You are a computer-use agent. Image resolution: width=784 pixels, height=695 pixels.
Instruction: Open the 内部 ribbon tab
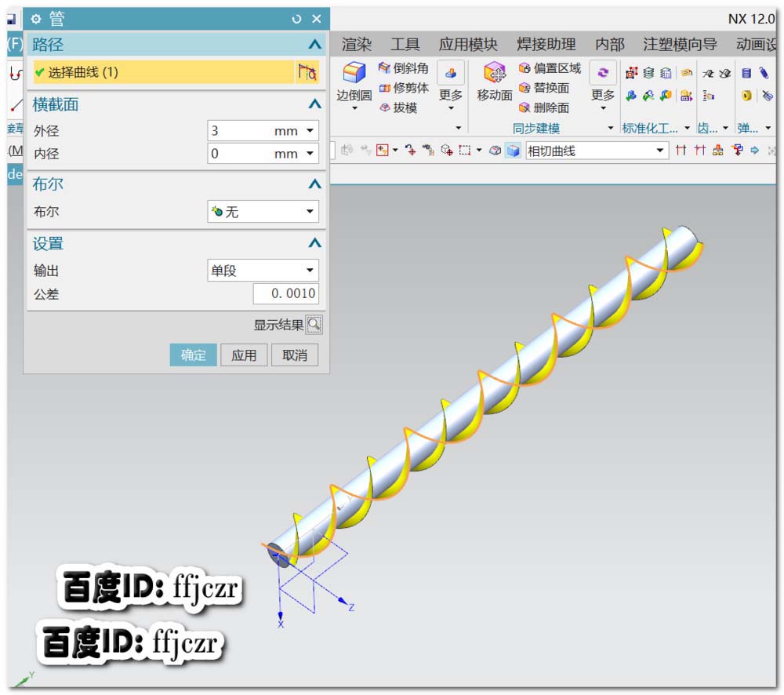609,45
